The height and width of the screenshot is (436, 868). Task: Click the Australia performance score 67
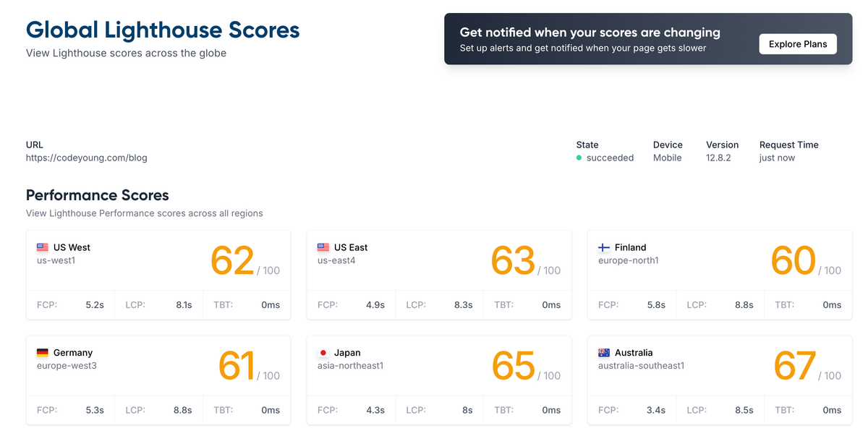coord(795,367)
